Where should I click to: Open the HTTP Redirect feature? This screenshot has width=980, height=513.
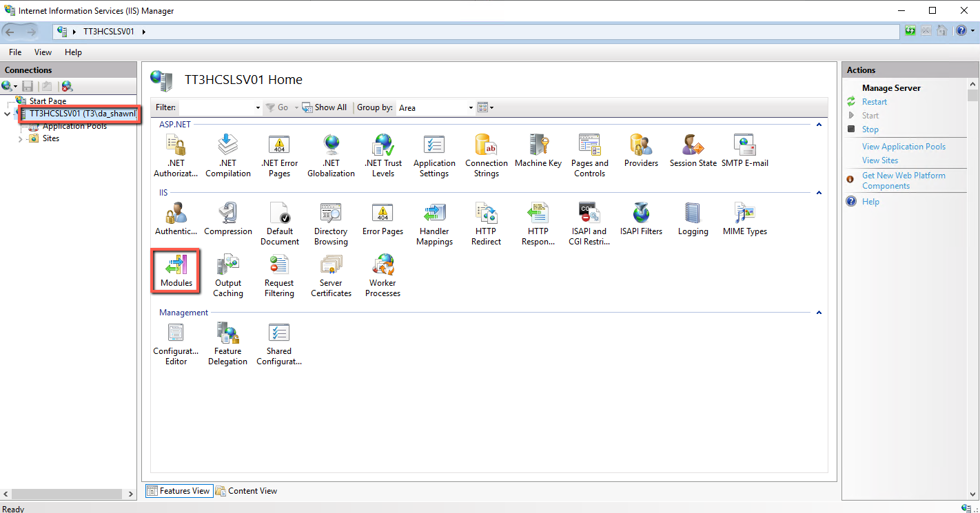coord(486,223)
